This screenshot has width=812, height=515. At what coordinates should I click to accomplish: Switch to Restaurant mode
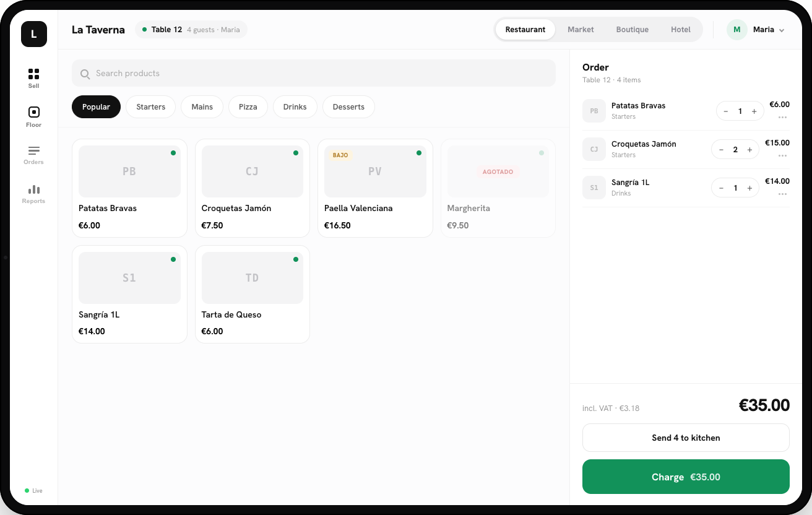coord(525,30)
